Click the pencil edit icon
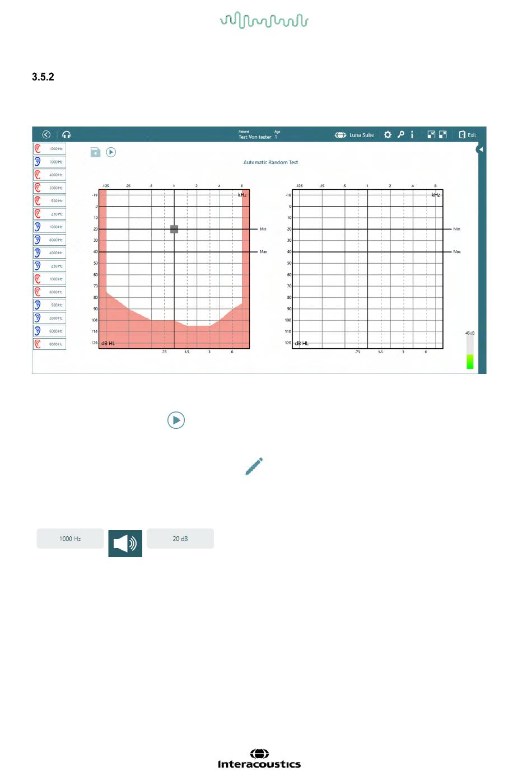532x772 pixels. click(x=254, y=466)
